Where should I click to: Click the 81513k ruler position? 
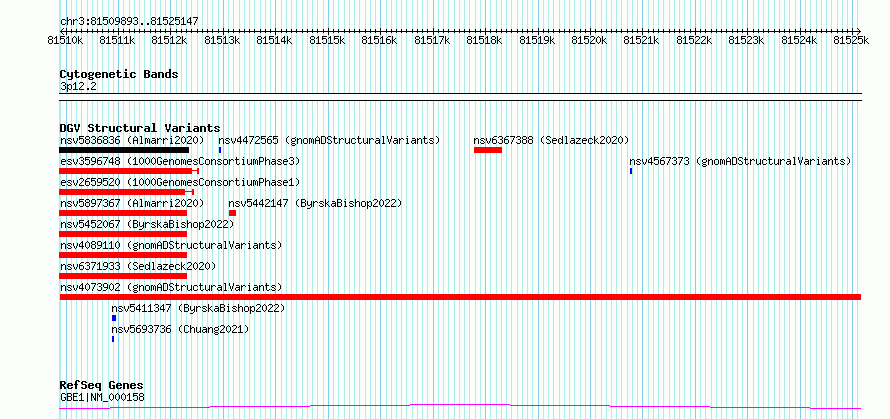click(x=222, y=40)
